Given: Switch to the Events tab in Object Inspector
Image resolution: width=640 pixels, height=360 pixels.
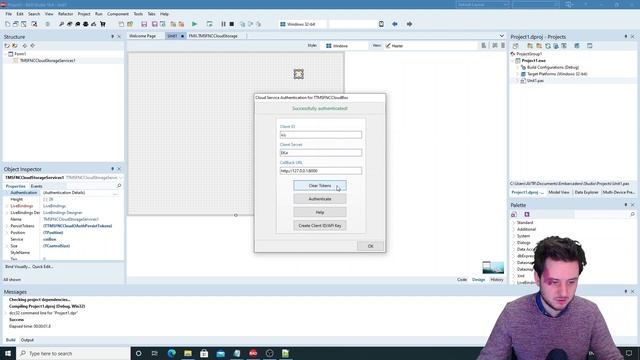Looking at the screenshot, I should coord(37,186).
